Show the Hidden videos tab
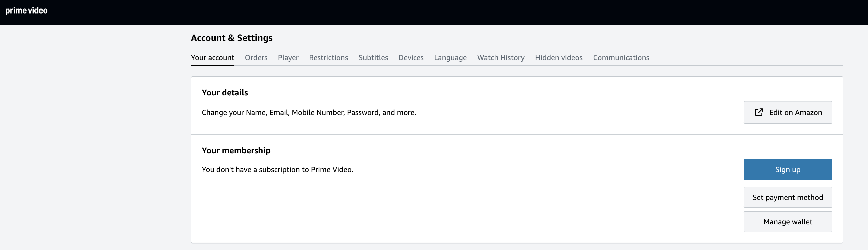This screenshot has height=250, width=868. [x=558, y=58]
